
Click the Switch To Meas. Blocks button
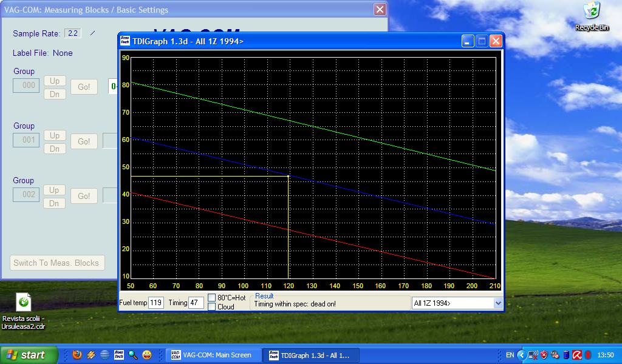pyautogui.click(x=57, y=263)
